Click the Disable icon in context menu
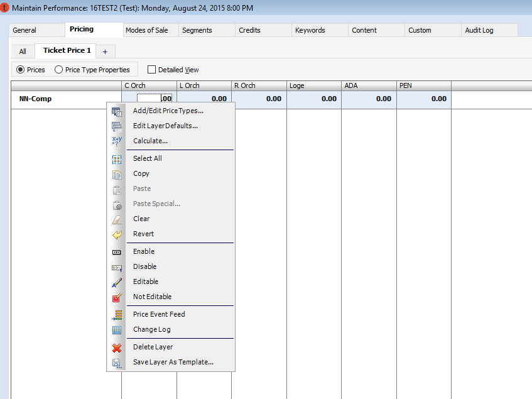This screenshot has height=399, width=532. click(x=117, y=268)
